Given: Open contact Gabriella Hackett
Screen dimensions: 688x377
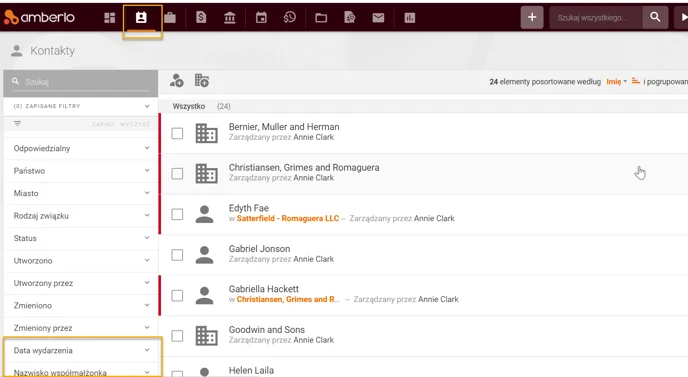Looking at the screenshot, I should click(264, 289).
